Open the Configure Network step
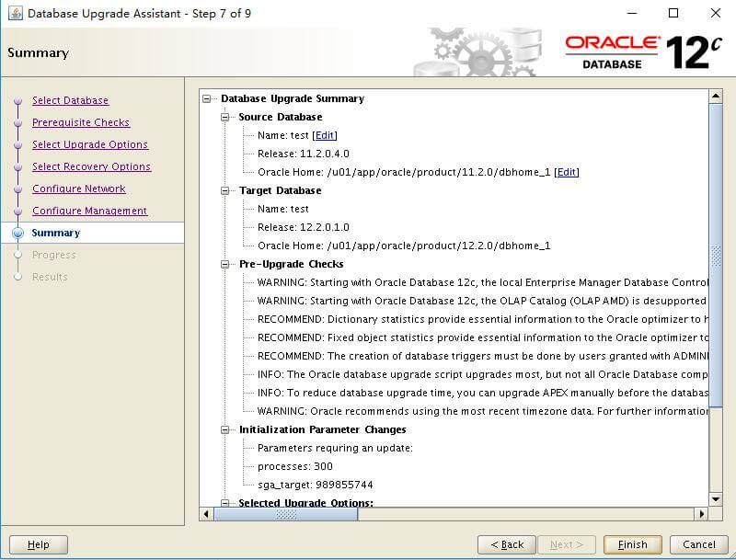736x560 pixels. (x=79, y=189)
